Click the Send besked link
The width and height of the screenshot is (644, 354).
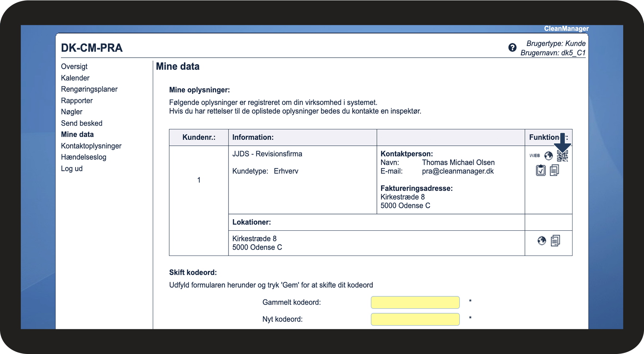tap(82, 123)
